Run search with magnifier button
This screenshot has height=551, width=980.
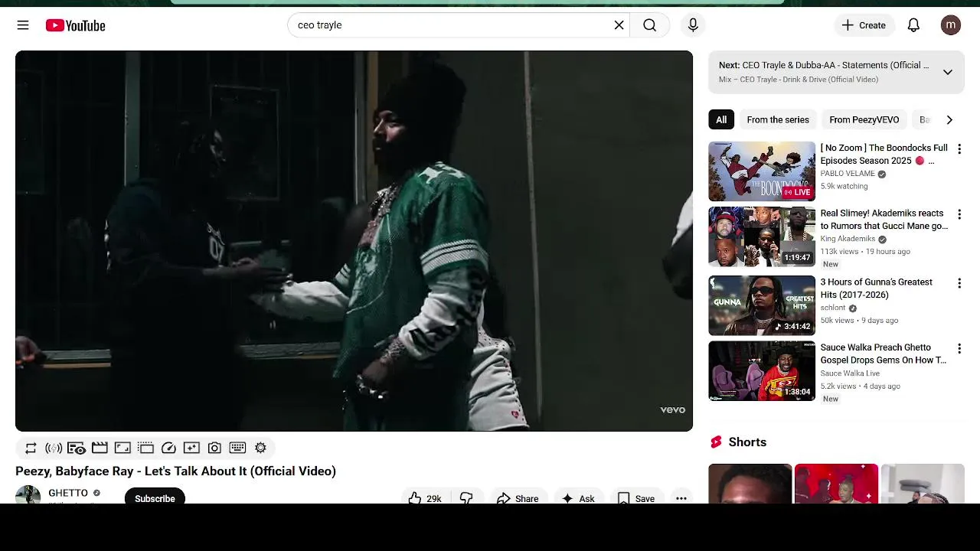pyautogui.click(x=649, y=25)
